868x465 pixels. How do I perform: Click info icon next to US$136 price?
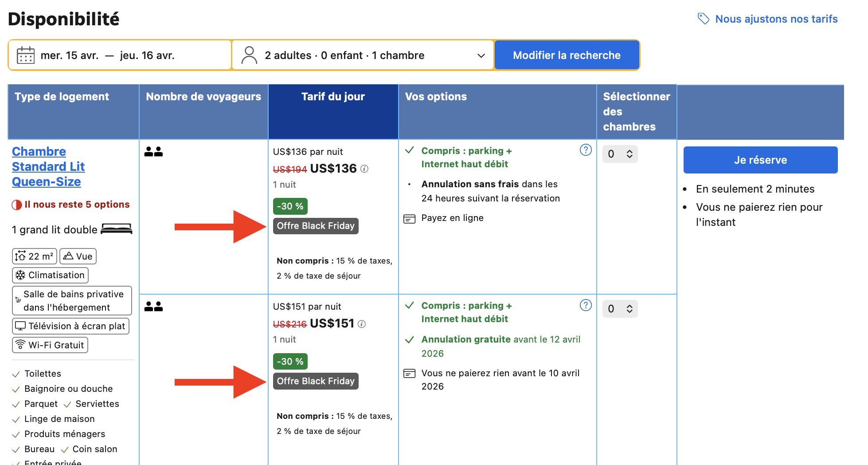pos(364,169)
